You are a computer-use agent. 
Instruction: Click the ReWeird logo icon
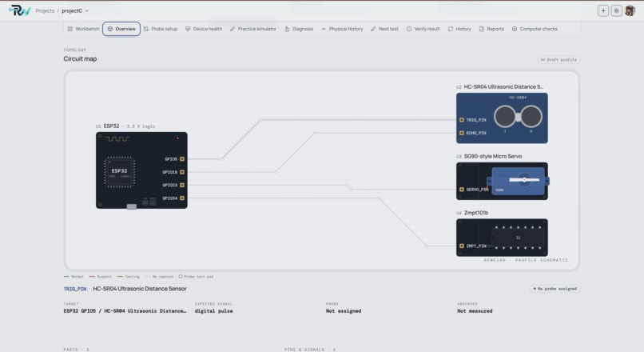[20, 10]
